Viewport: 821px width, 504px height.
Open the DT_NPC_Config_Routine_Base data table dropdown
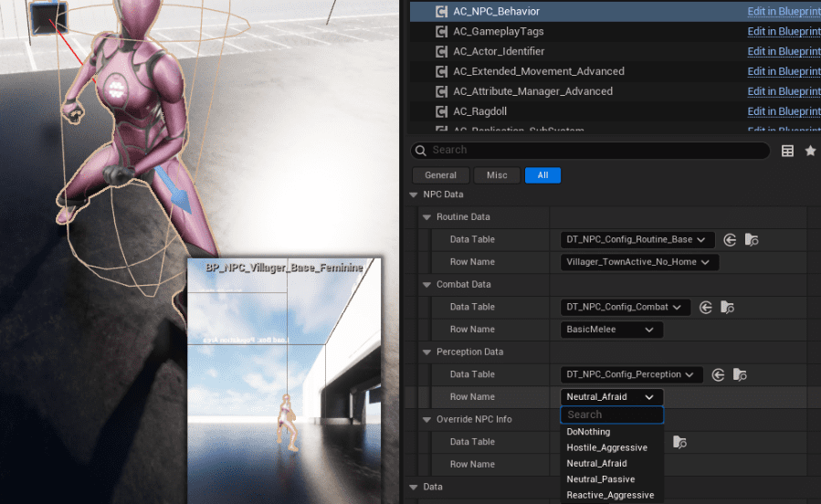click(637, 240)
